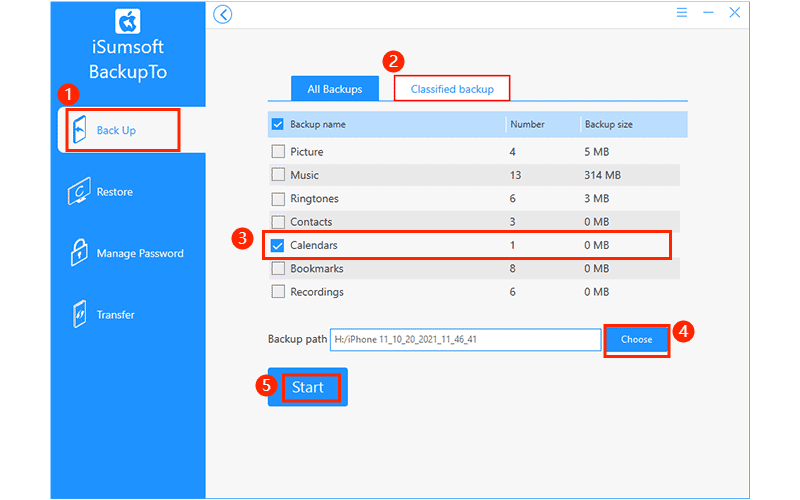Viewport: 800px width, 500px height.
Task: Toggle the select-all Backup name checkbox
Action: (278, 124)
